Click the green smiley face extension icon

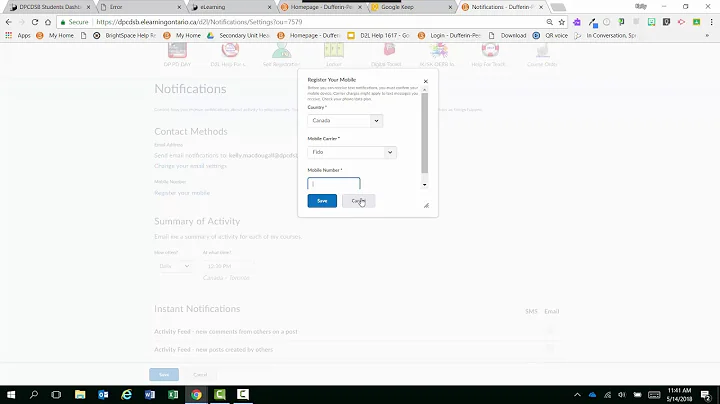(651, 22)
